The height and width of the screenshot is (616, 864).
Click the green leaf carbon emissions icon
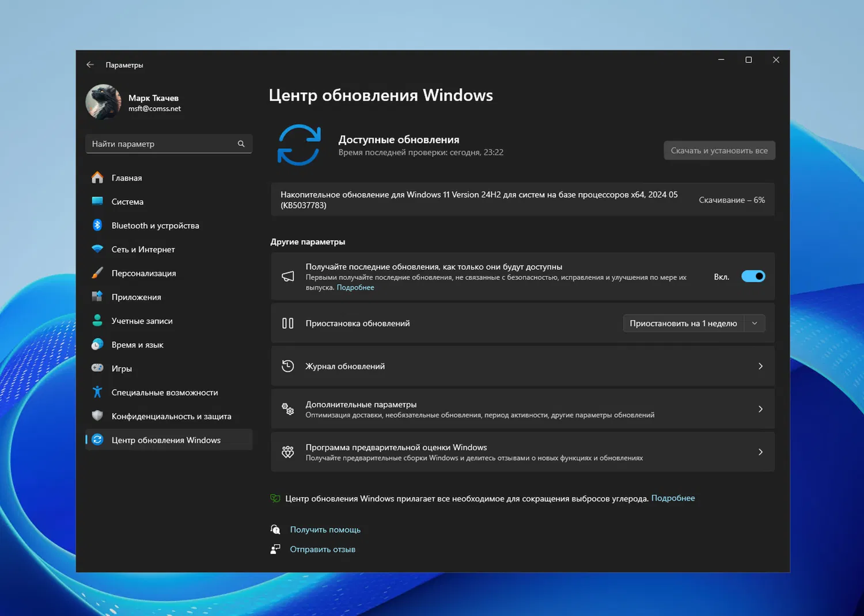(275, 499)
